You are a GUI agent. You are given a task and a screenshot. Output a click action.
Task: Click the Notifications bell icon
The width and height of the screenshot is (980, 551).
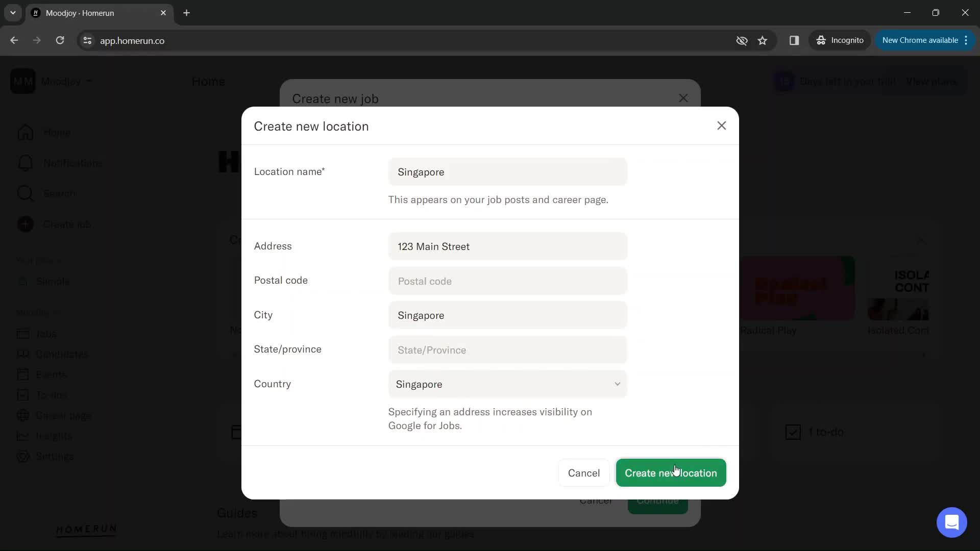tap(25, 163)
